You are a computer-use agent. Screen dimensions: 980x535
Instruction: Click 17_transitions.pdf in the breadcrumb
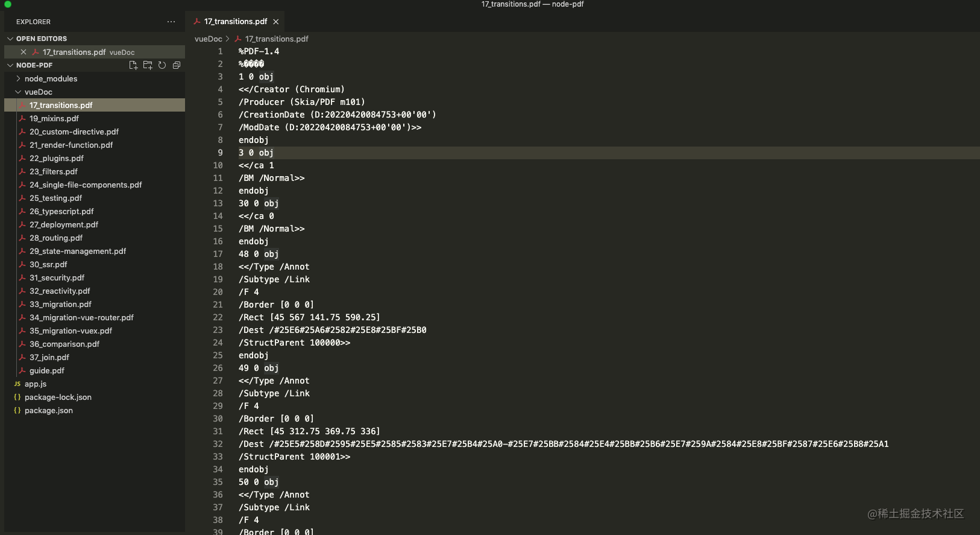click(x=276, y=39)
